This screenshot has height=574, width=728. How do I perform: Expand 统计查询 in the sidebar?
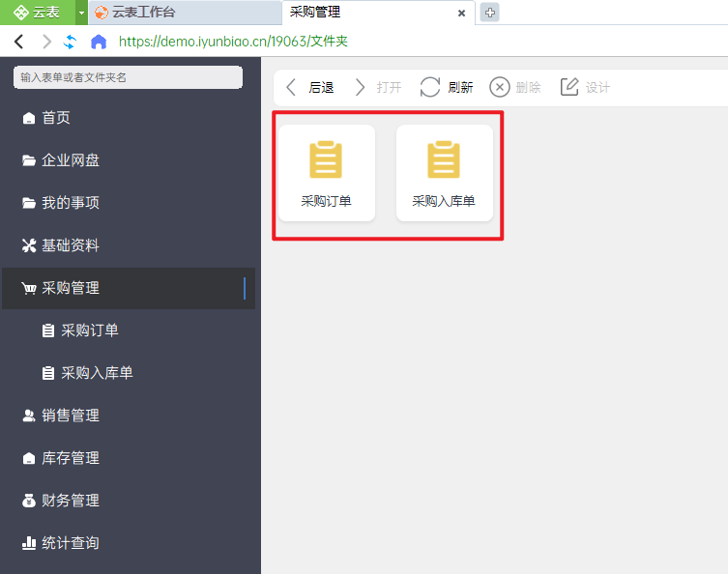[x=129, y=543]
